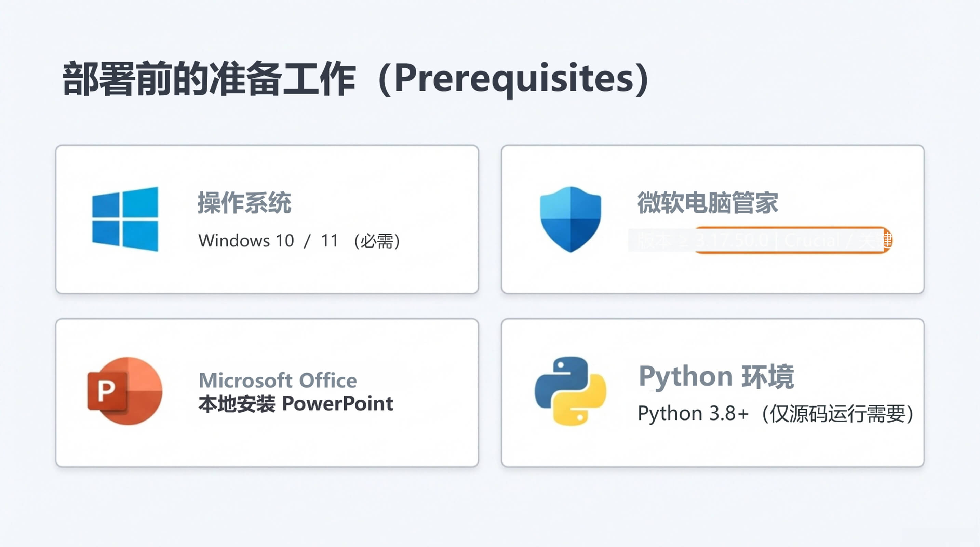Select the Python 环境 heading
This screenshot has height=547, width=980.
point(716,377)
